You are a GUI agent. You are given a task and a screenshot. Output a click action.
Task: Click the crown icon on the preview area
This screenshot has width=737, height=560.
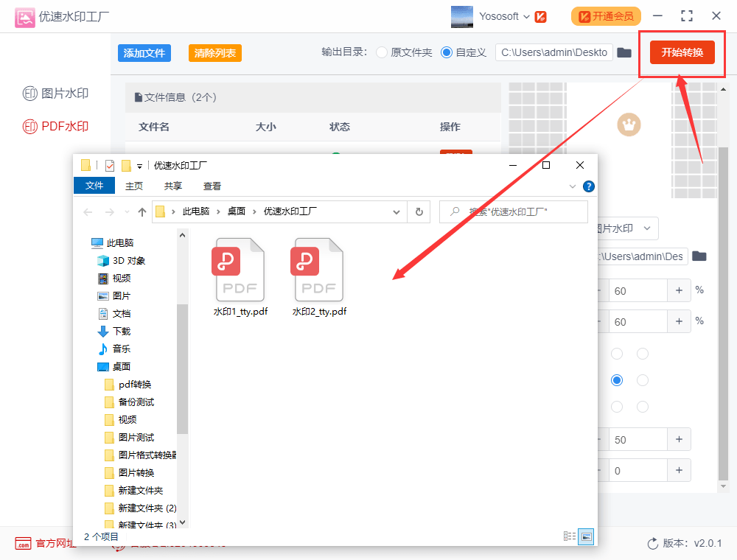(x=629, y=125)
